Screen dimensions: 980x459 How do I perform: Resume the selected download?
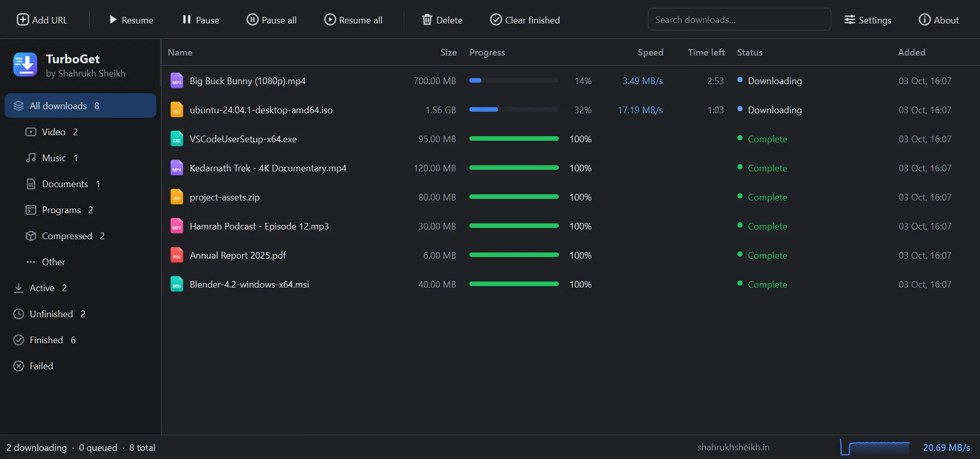(x=131, y=20)
